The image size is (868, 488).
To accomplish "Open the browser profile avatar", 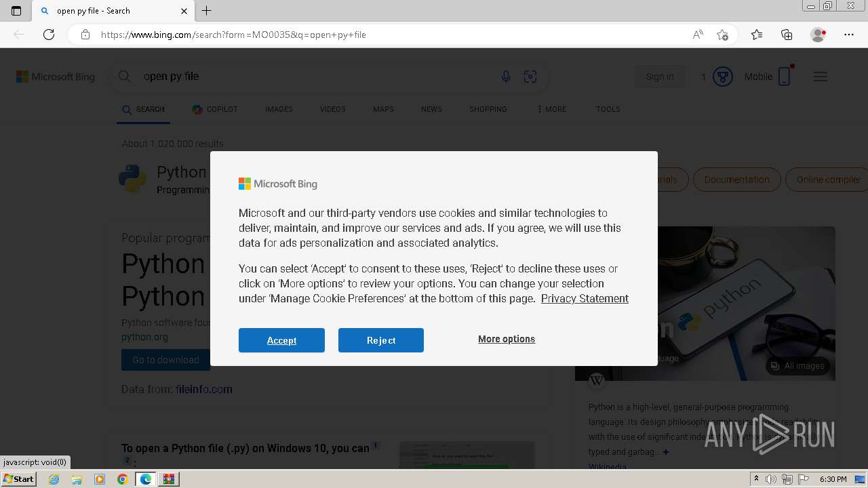I will click(x=818, y=35).
